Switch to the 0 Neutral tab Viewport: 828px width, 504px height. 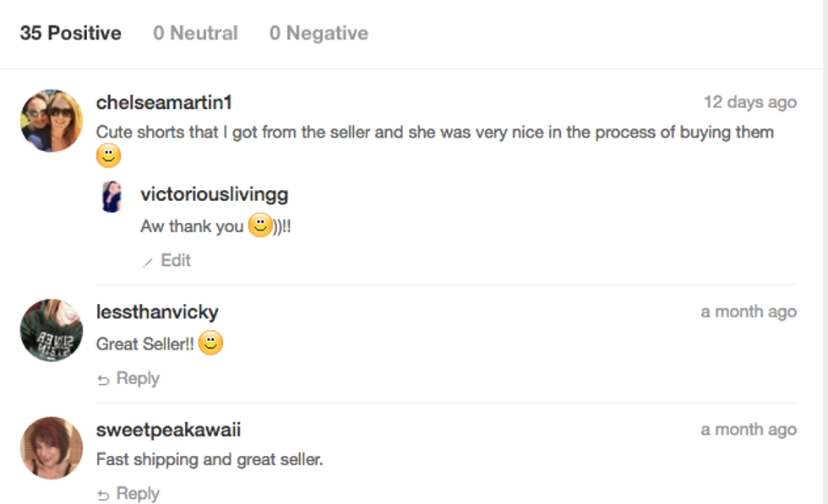tap(195, 34)
